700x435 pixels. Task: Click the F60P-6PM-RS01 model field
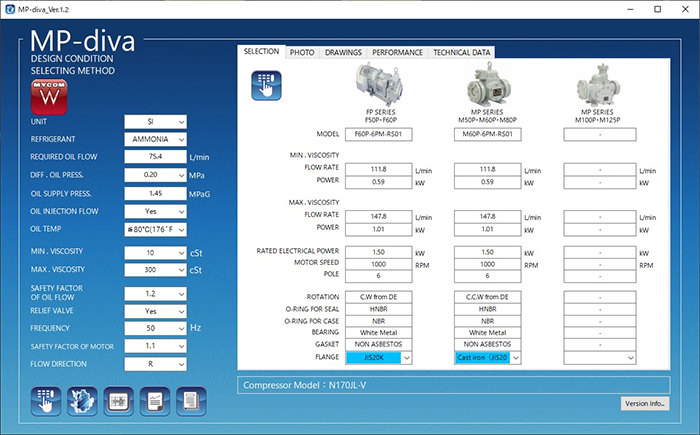pyautogui.click(x=379, y=134)
